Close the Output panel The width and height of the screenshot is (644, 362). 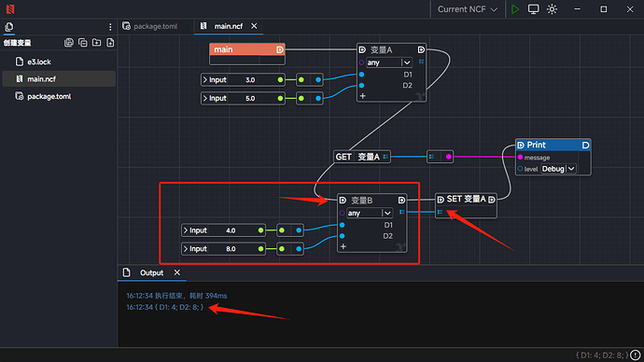[x=177, y=272]
